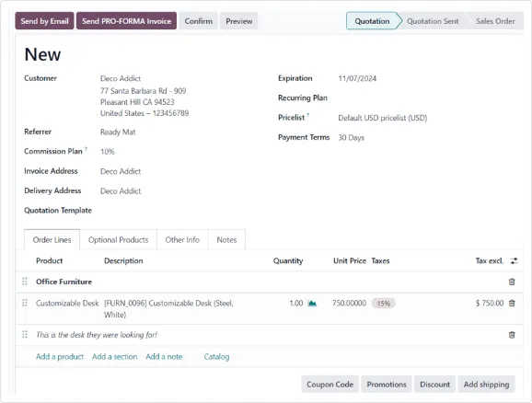Click the empty Quotation Template field

(x=179, y=211)
